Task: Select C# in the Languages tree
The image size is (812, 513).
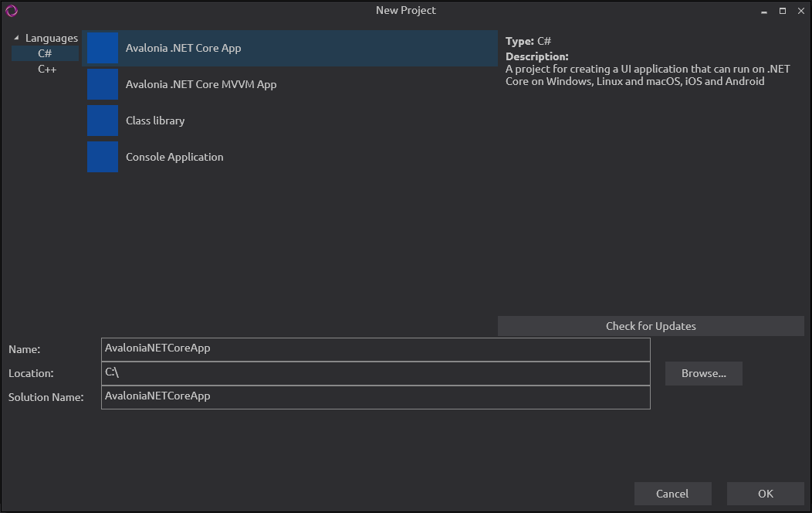Action: tap(45, 53)
